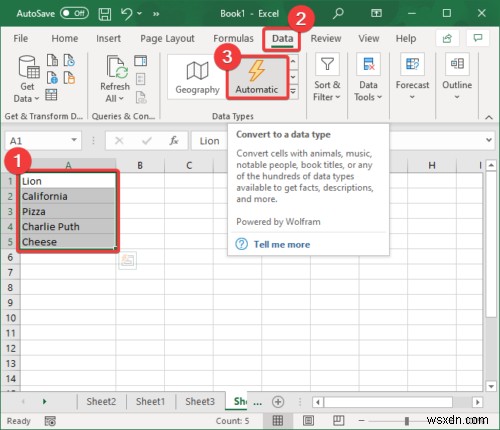Select cell containing Pizza
This screenshot has height=430, width=500.
(68, 211)
